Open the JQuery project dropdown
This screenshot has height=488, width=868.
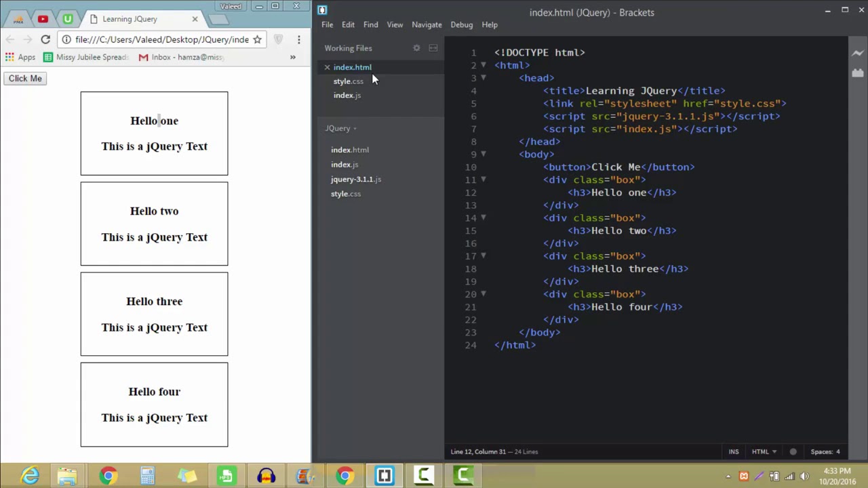[x=340, y=128]
